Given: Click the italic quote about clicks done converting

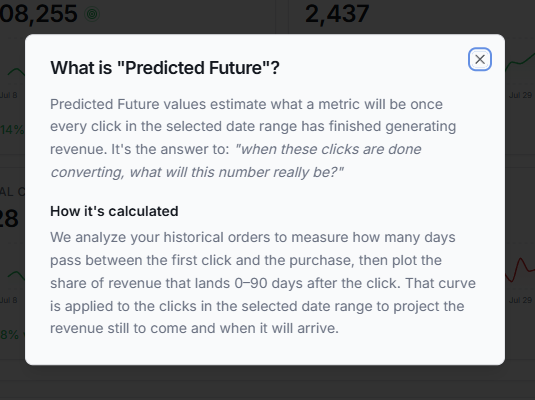Looking at the screenshot, I should pyautogui.click(x=236, y=160).
